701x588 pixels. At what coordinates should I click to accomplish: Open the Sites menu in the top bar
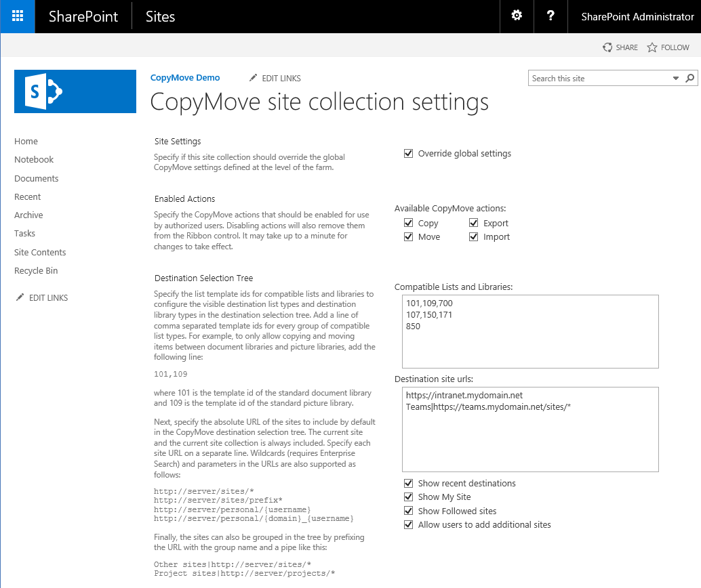coord(160,16)
